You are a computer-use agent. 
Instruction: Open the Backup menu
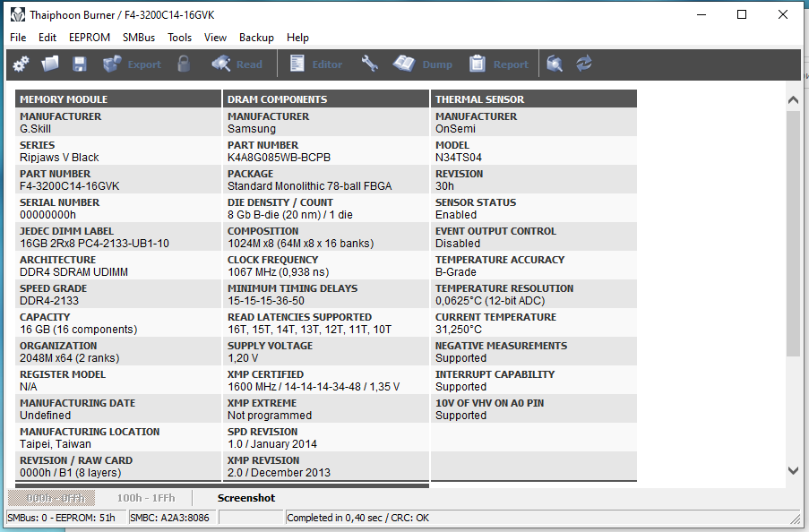[256, 38]
